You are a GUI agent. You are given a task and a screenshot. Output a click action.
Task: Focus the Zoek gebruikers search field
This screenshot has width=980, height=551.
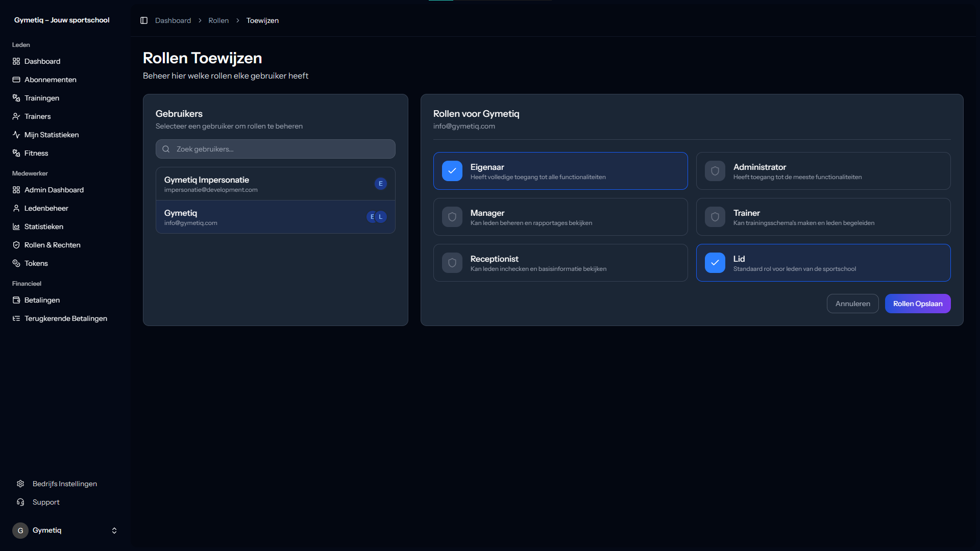[276, 149]
